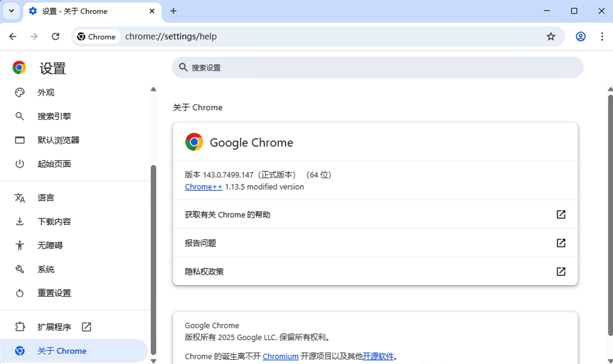The image size is (613, 364).
Task: Open the Chrome++ link
Action: click(203, 187)
